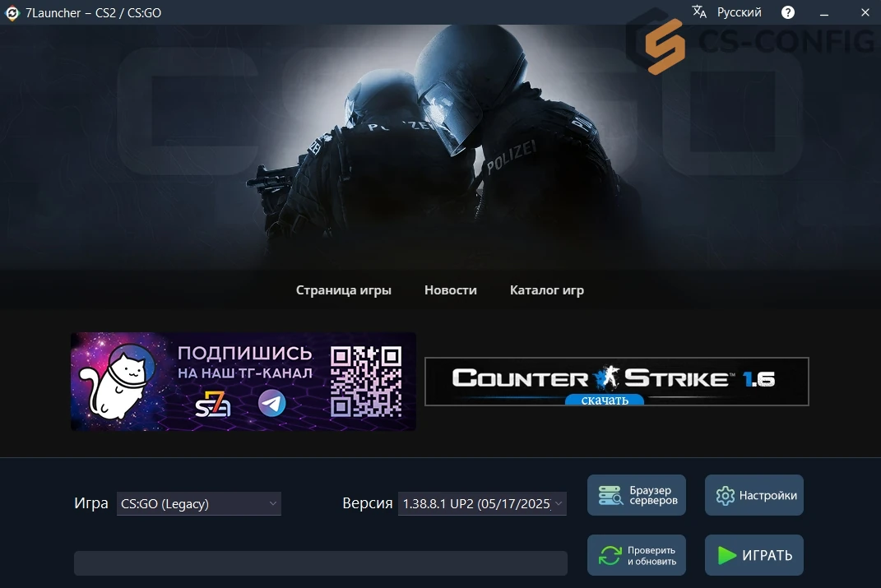881x588 pixels.
Task: Select the Страница игры tab
Action: pos(344,289)
